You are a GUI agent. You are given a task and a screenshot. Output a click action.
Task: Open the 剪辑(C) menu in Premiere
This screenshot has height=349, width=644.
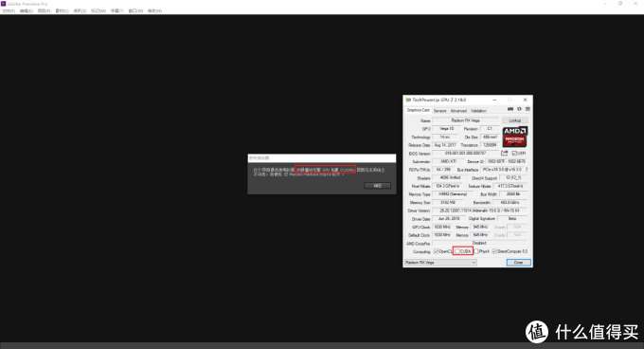tap(62, 10)
